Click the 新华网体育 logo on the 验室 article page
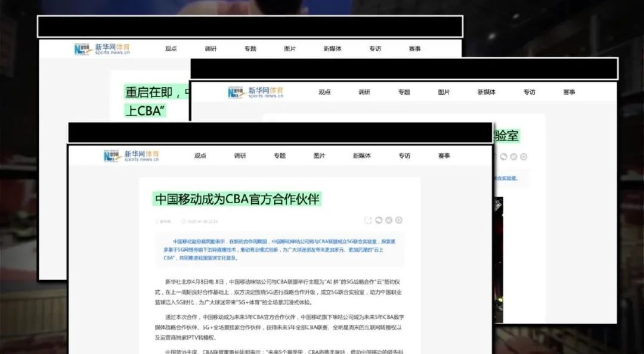This screenshot has height=354, width=644. [256, 92]
